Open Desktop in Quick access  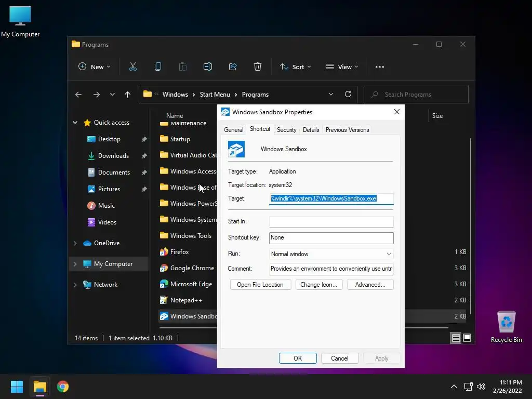(109, 139)
